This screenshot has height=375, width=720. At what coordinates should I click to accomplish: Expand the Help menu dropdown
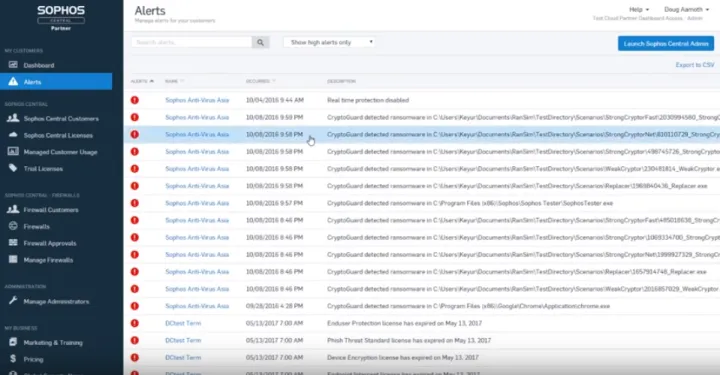click(639, 10)
